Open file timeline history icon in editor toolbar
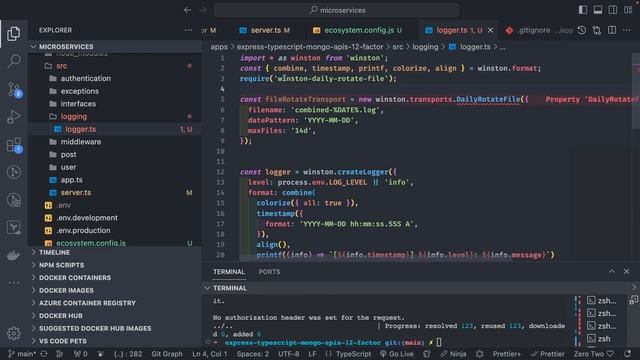The height and width of the screenshot is (360, 640). coord(582,30)
